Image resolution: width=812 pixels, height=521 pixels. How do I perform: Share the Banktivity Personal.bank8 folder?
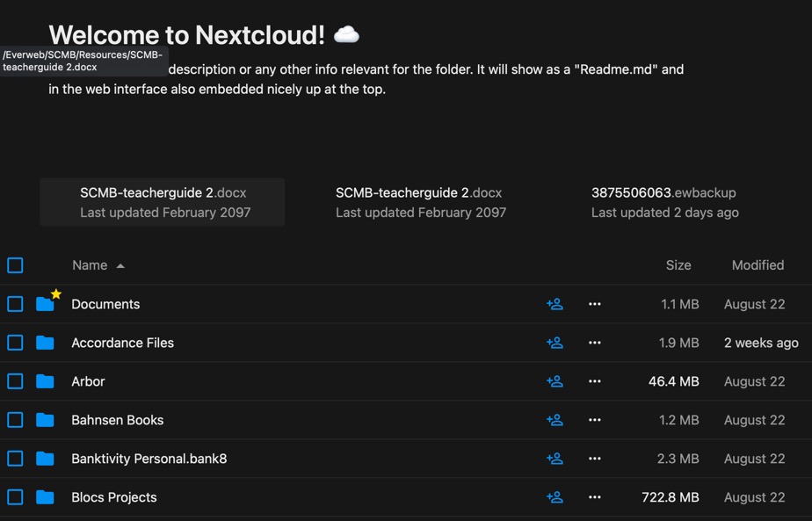click(555, 459)
